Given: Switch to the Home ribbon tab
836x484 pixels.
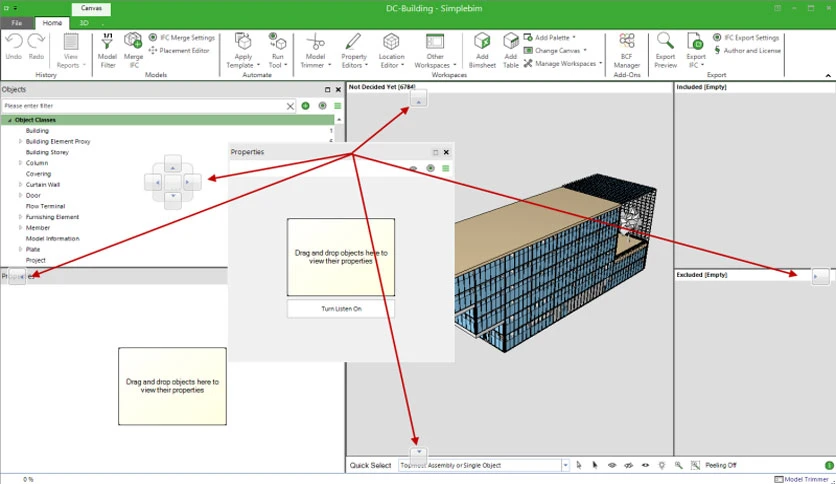Looking at the screenshot, I should click(52, 23).
